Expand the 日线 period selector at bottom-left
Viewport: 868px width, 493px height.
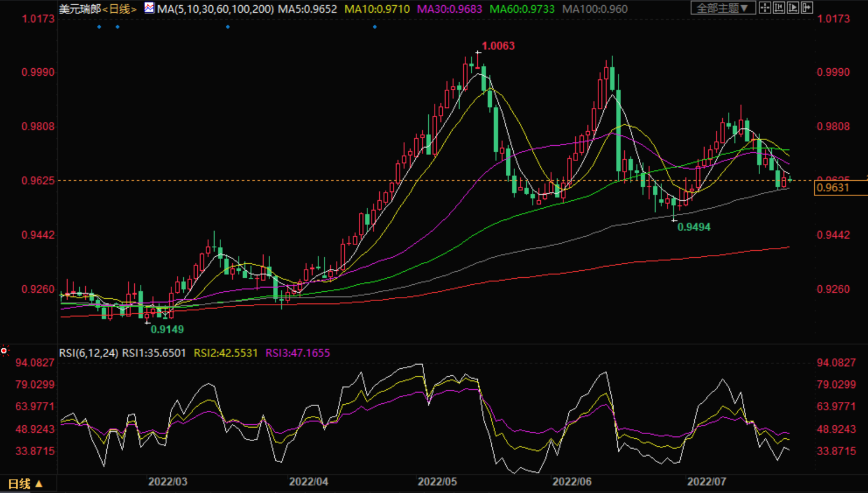click(25, 484)
